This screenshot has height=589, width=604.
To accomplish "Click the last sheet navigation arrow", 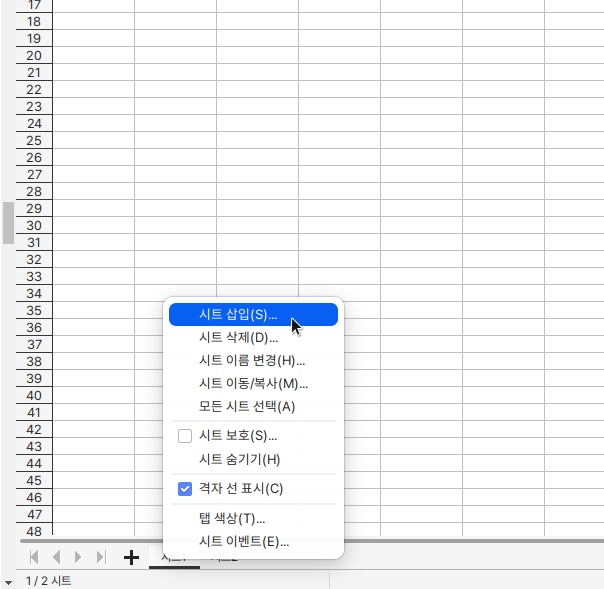I will click(100, 557).
